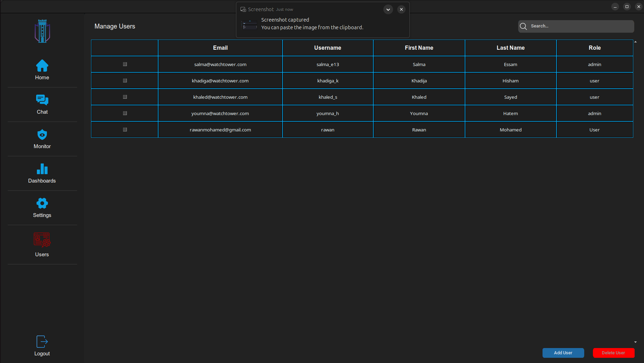Check the box for rawanmohamed@gmail.com
This screenshot has width=644, height=363.
pos(125,130)
